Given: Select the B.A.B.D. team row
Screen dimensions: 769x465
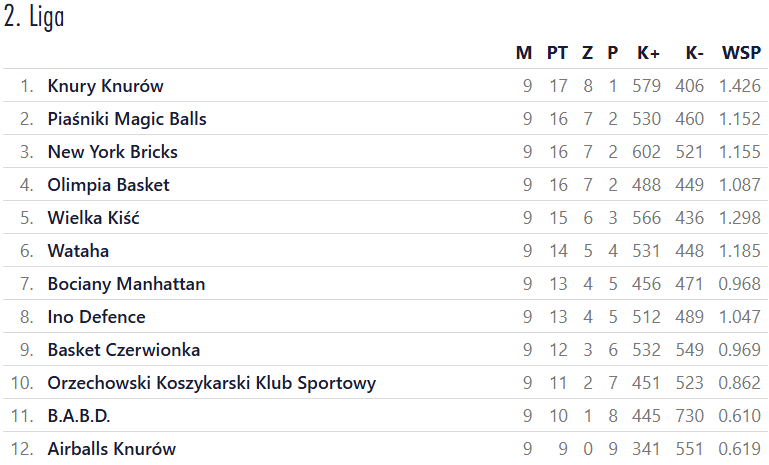Looking at the screenshot, I should (x=79, y=416).
